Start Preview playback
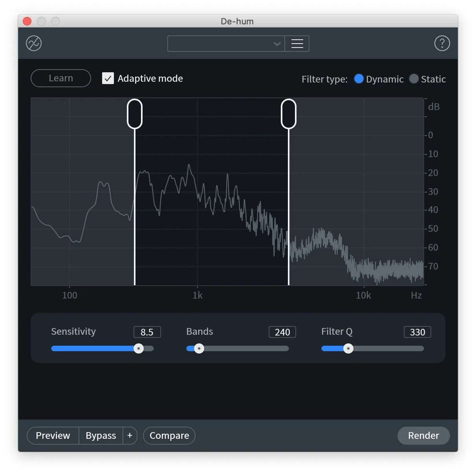Viewport: 476px width, 473px height. click(53, 435)
